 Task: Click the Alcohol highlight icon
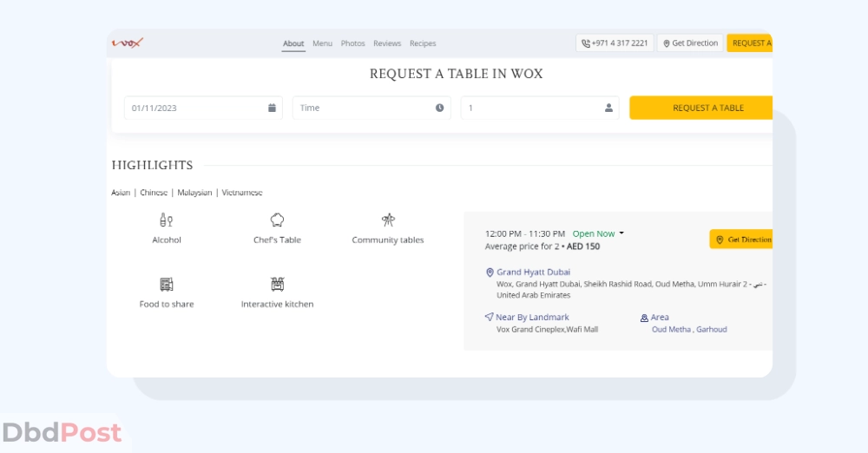click(166, 220)
